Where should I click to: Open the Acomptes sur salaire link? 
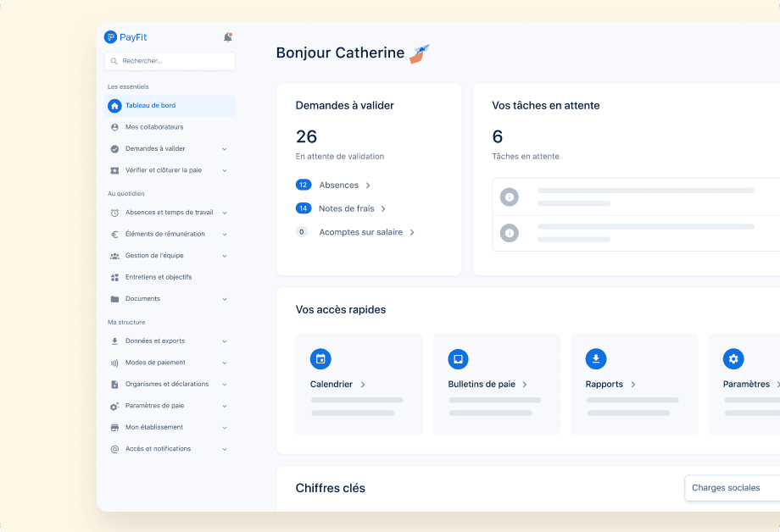[366, 232]
